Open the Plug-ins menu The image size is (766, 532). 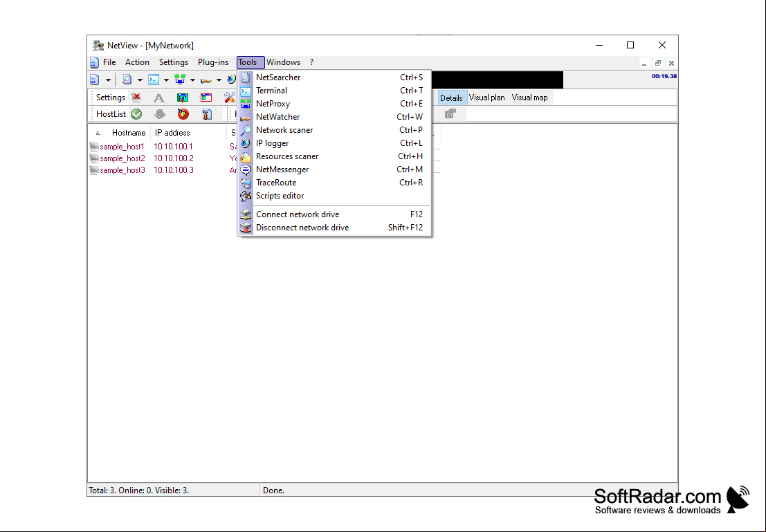coord(213,62)
